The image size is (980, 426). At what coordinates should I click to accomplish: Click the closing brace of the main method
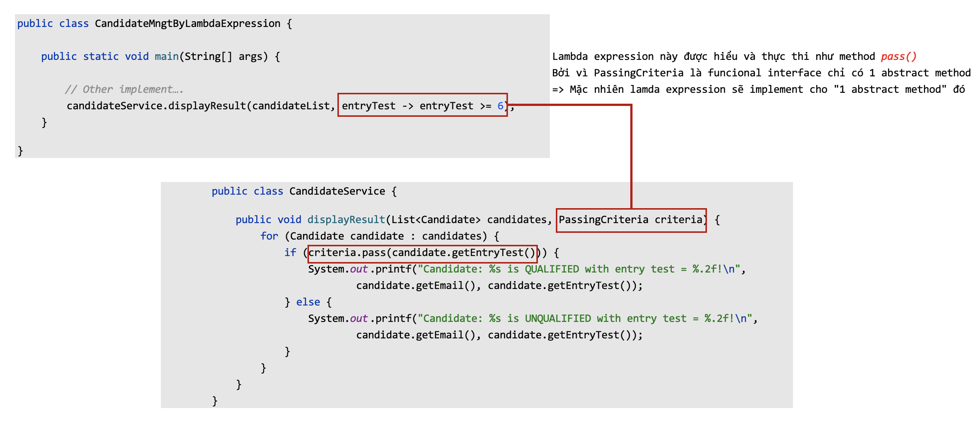pyautogui.click(x=44, y=122)
